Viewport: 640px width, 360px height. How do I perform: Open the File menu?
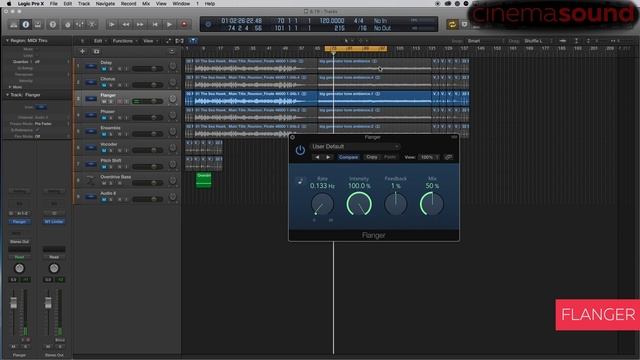coord(53,4)
